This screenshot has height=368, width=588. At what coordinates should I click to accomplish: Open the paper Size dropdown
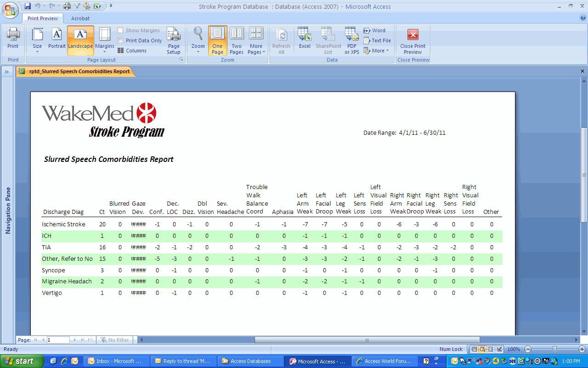click(x=37, y=40)
